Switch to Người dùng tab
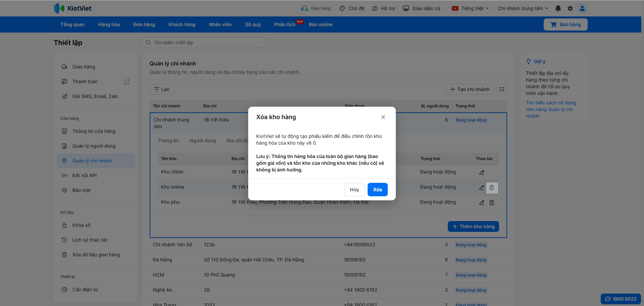Viewport: 644px width, 306px height. point(203,141)
